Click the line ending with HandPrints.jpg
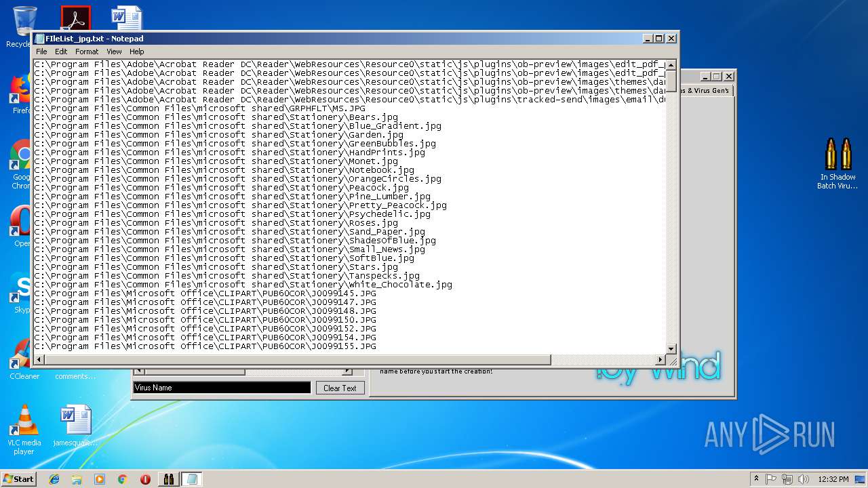 229,152
